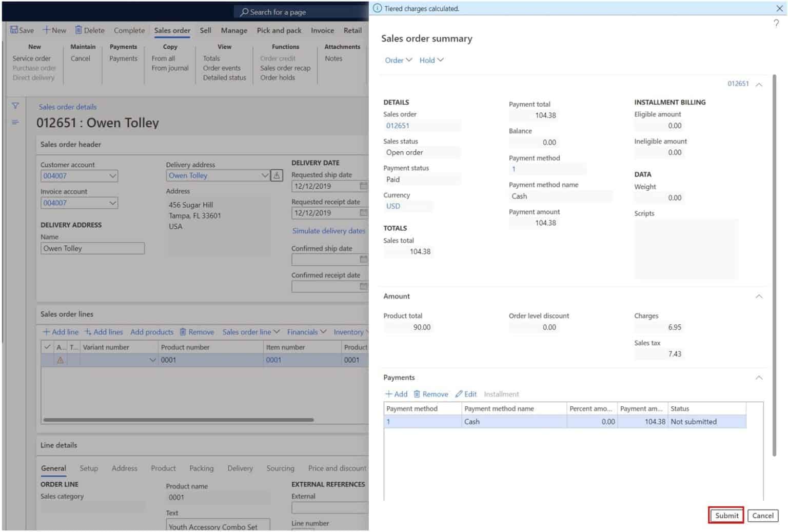This screenshot has height=532, width=788.
Task: Open the Invoice ribbon tab
Action: click(x=322, y=30)
